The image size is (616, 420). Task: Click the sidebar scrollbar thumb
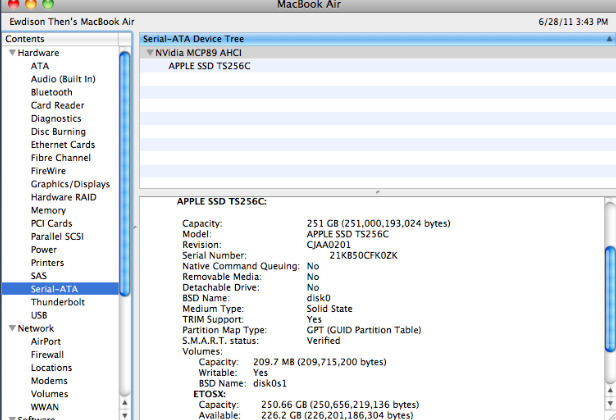coord(125,173)
